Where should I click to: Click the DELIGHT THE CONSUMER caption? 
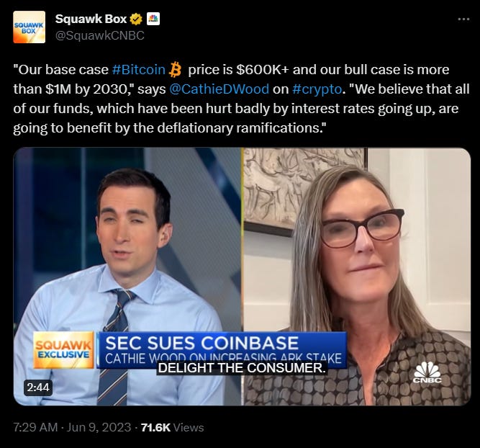[242, 368]
